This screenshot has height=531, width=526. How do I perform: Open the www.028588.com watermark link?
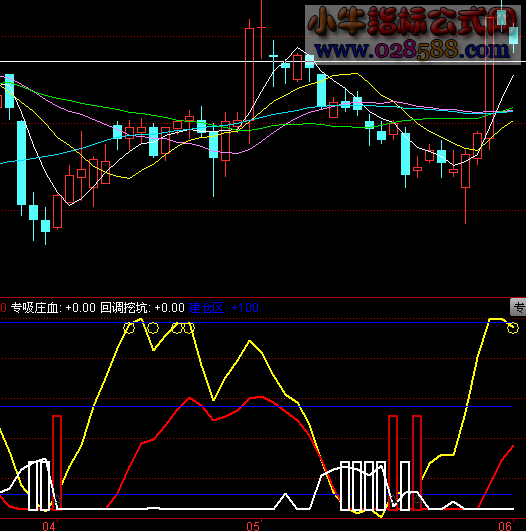[x=412, y=50]
